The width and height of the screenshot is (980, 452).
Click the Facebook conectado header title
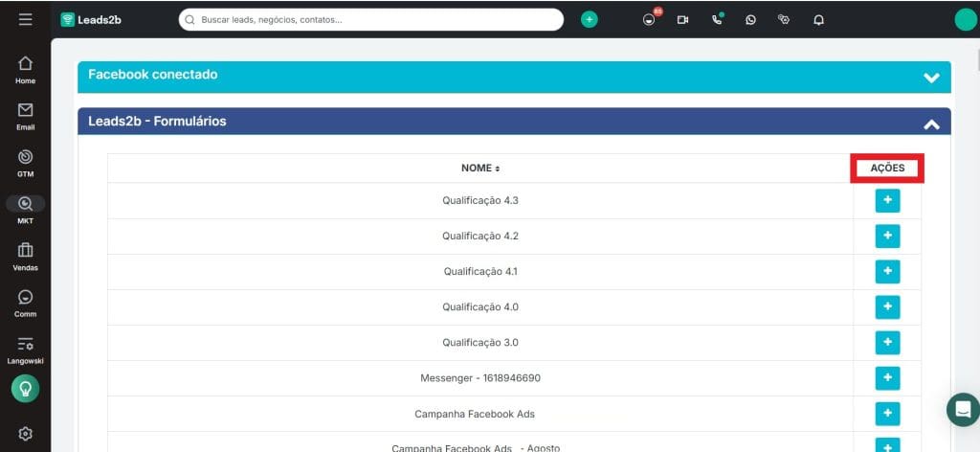[152, 75]
